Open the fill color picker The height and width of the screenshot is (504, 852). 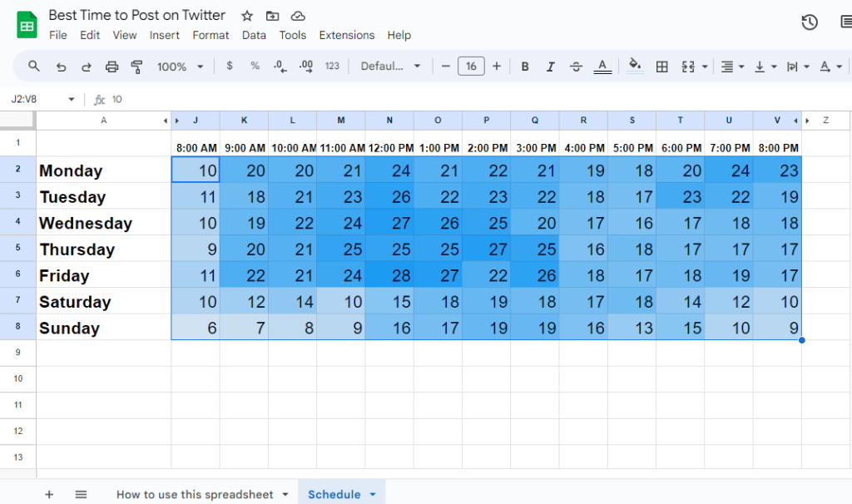[x=635, y=67]
